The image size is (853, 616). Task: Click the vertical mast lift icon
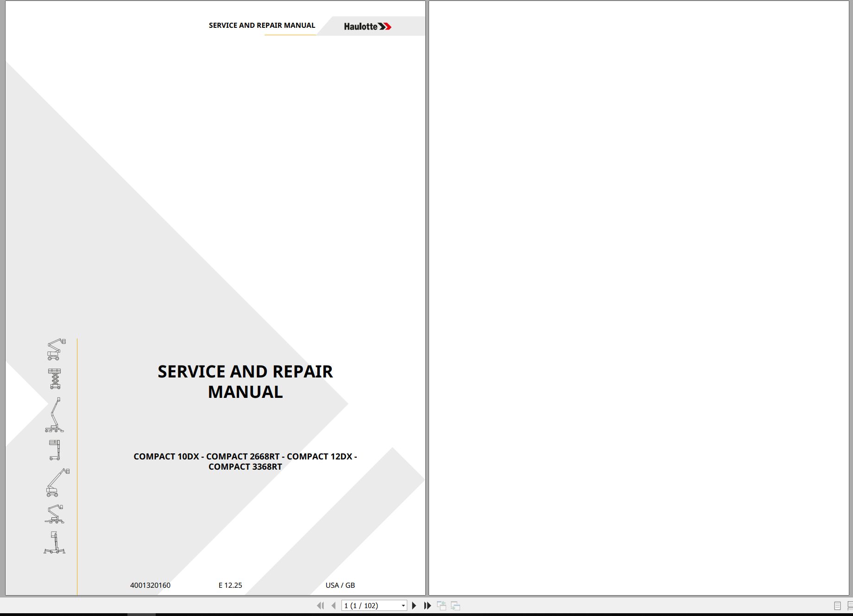pyautogui.click(x=54, y=450)
